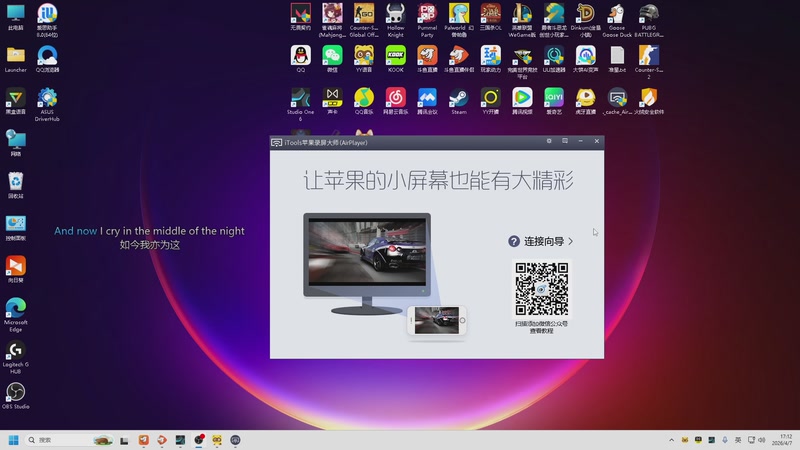Open QQ音乐 music desktop icon
Image resolution: width=800 pixels, height=450 pixels.
[x=364, y=101]
